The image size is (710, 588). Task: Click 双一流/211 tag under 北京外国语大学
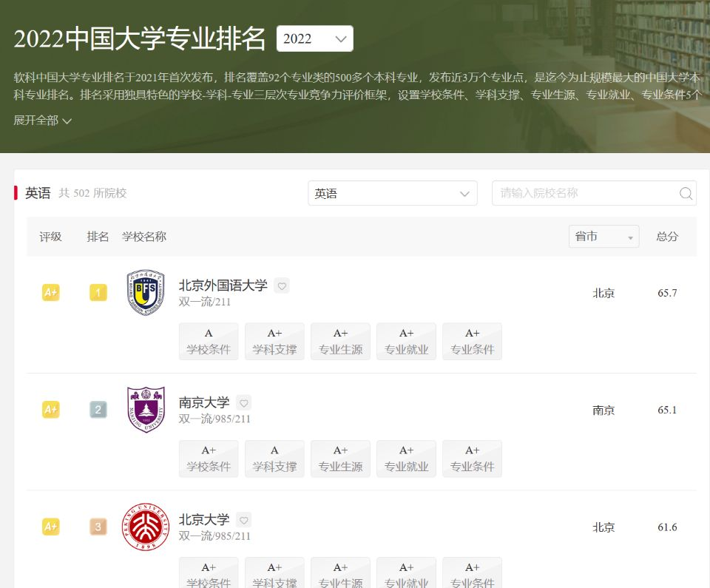(x=205, y=302)
